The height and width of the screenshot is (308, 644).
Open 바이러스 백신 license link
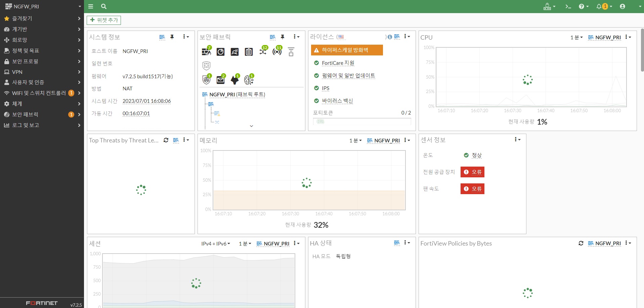337,101
